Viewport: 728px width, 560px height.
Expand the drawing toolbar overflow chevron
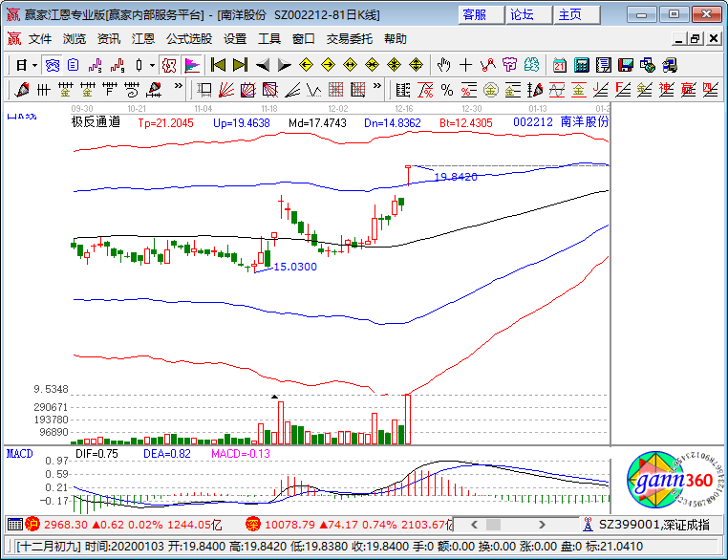179,85
